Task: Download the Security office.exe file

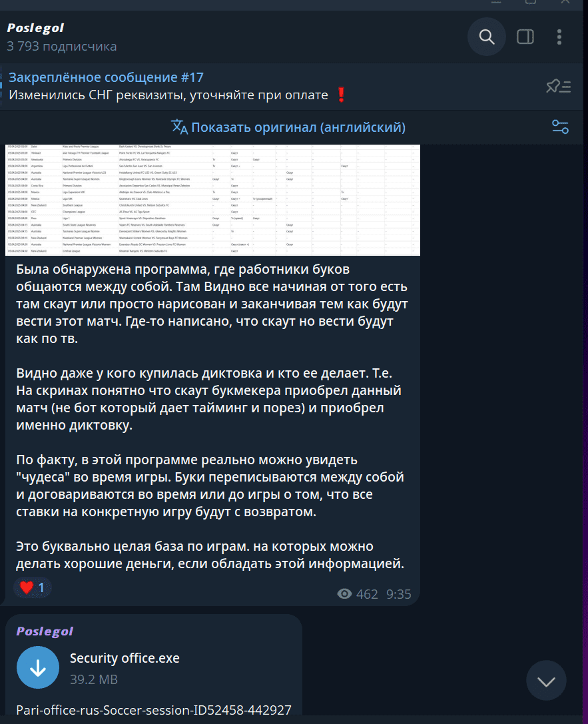Action: [x=38, y=667]
